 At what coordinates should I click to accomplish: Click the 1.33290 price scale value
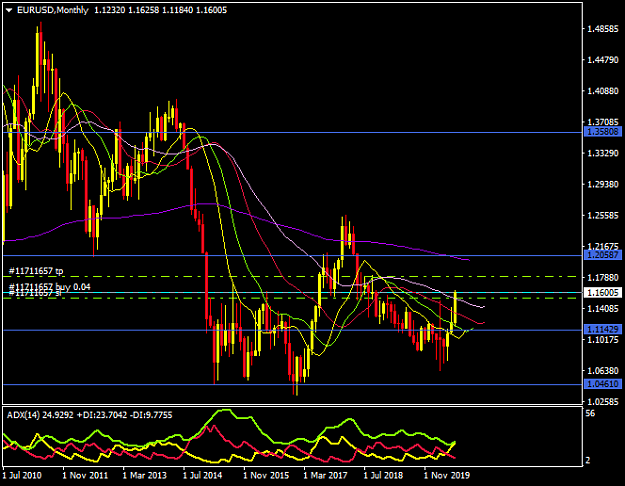(603, 153)
